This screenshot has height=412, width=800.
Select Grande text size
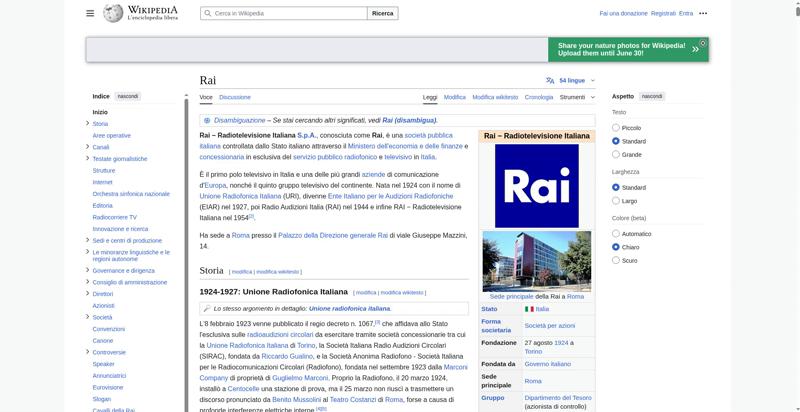click(x=616, y=154)
